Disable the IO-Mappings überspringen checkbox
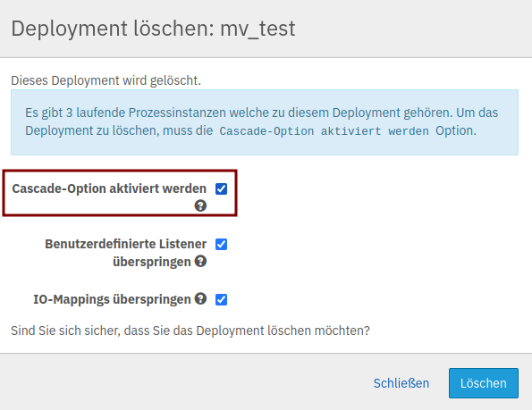The height and width of the screenshot is (410, 532). [x=221, y=300]
